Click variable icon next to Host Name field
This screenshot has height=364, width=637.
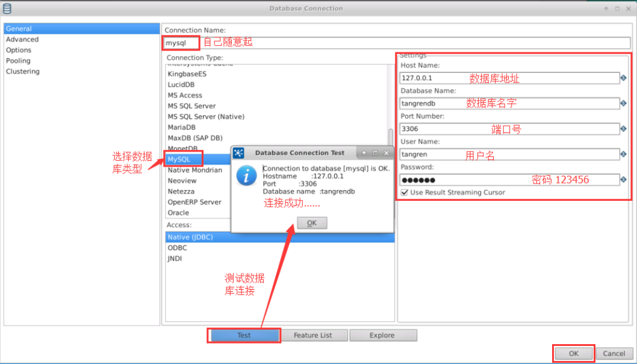tap(623, 78)
